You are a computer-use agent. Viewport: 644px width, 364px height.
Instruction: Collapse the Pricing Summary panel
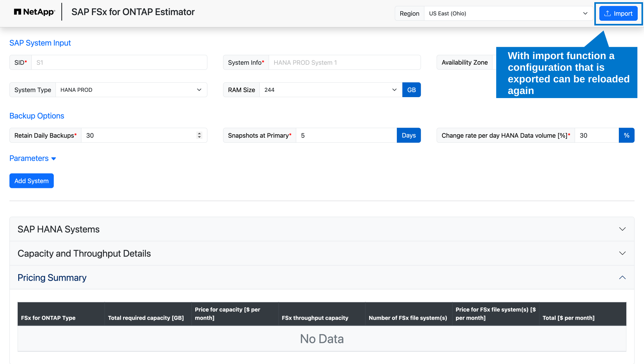pos(322,278)
